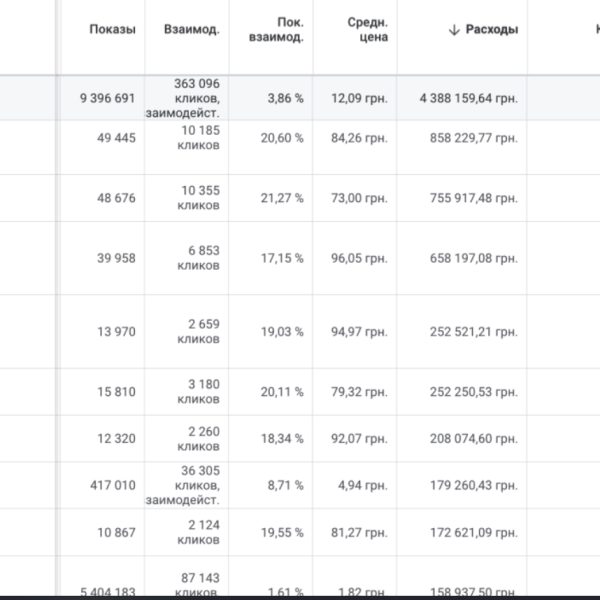Click average price 94,97 грн. cell
This screenshot has height=600, width=600.
(x=359, y=332)
